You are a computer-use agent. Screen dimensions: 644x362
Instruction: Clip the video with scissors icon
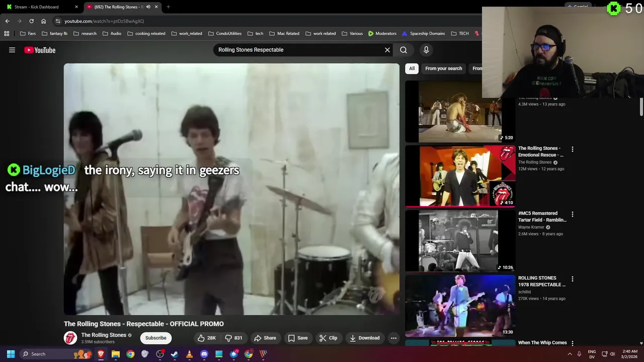pos(329,338)
